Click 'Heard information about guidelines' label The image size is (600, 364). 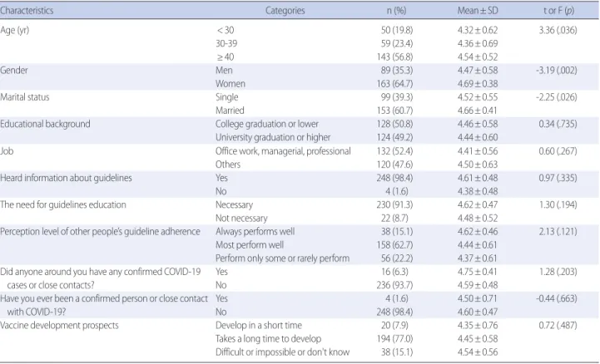coord(66,178)
